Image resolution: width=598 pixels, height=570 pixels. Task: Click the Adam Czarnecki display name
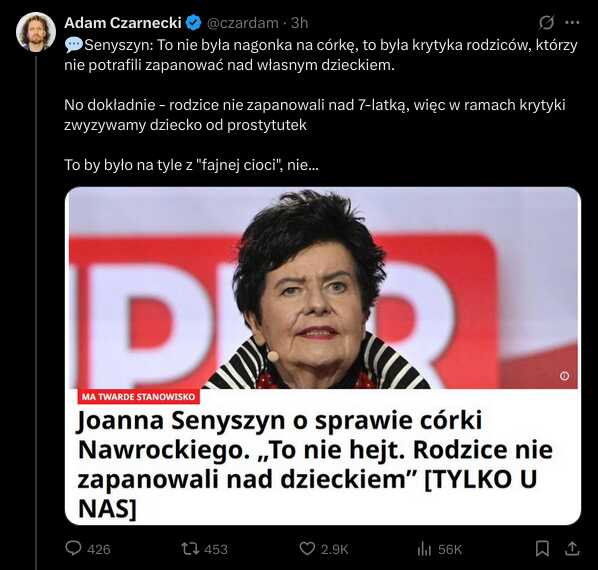122,23
